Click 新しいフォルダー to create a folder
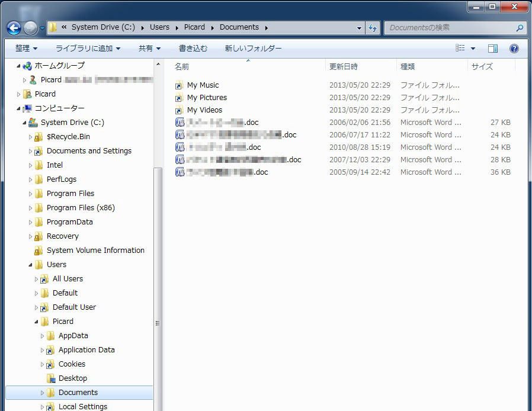Viewport: 532px width, 411px height. tap(253, 49)
